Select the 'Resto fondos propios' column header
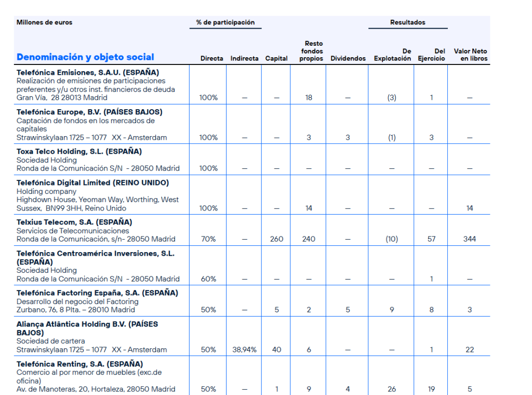532x395 pixels. pos(311,51)
